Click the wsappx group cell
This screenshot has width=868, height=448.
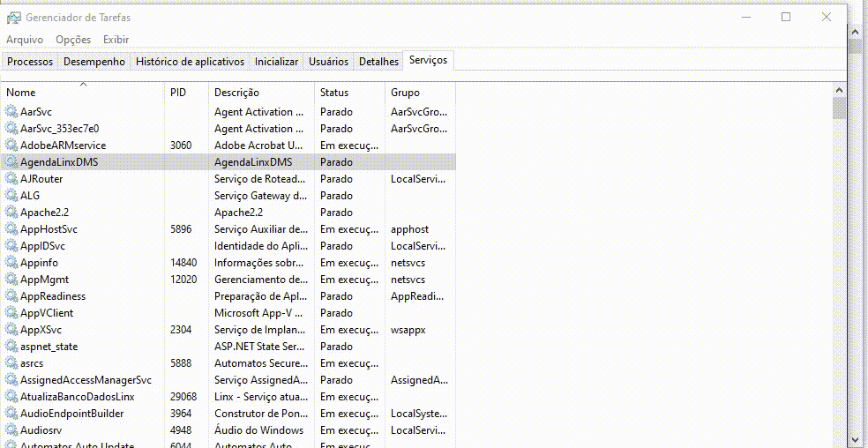[408, 330]
